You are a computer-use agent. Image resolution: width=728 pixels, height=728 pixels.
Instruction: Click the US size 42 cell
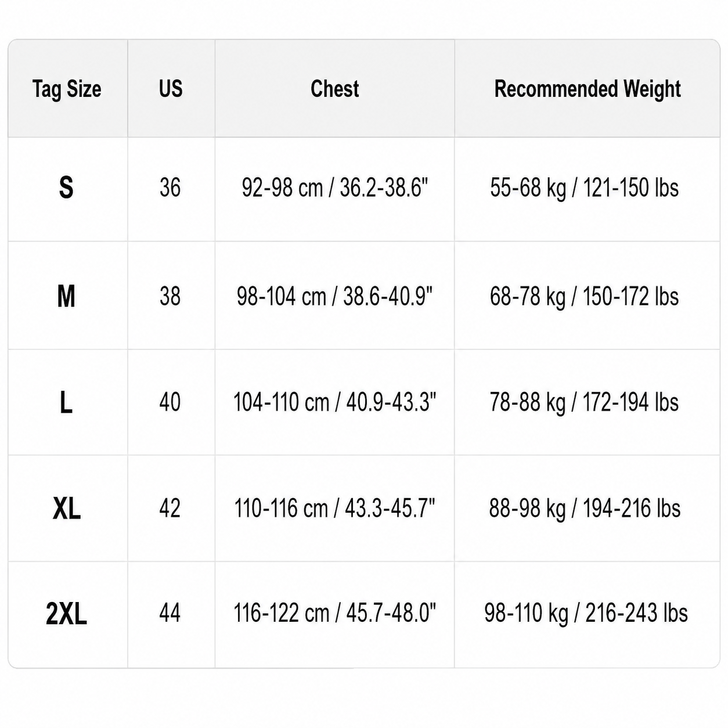point(170,509)
